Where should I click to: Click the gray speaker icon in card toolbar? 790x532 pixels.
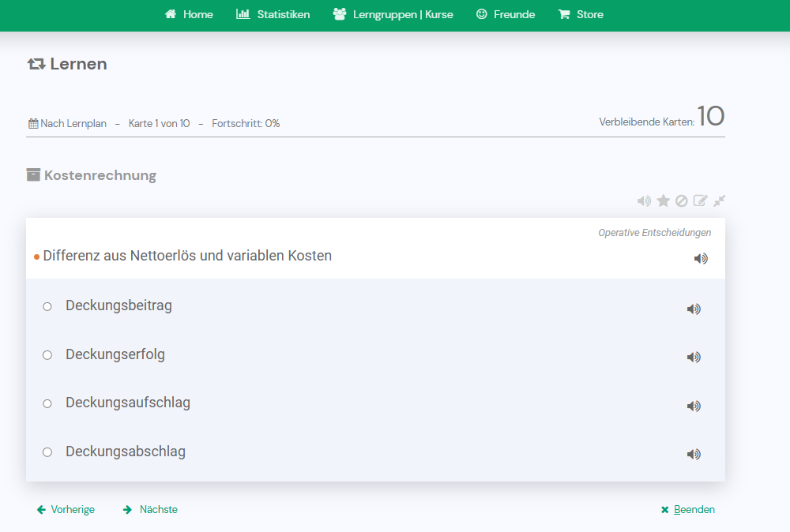[x=644, y=201]
